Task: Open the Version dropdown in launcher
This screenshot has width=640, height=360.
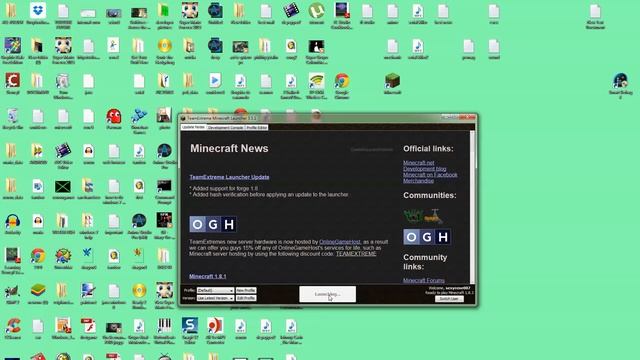Action: [215, 298]
